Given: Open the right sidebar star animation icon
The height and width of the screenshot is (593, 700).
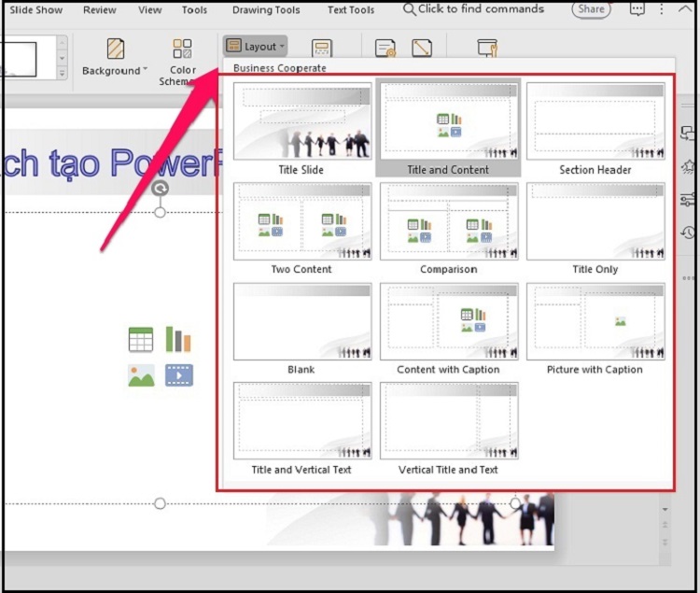Looking at the screenshot, I should point(688,166).
